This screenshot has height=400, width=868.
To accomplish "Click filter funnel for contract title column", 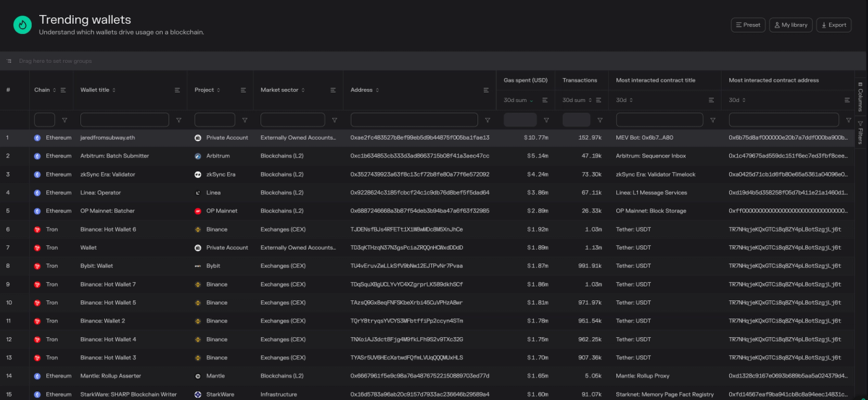I will pos(712,120).
